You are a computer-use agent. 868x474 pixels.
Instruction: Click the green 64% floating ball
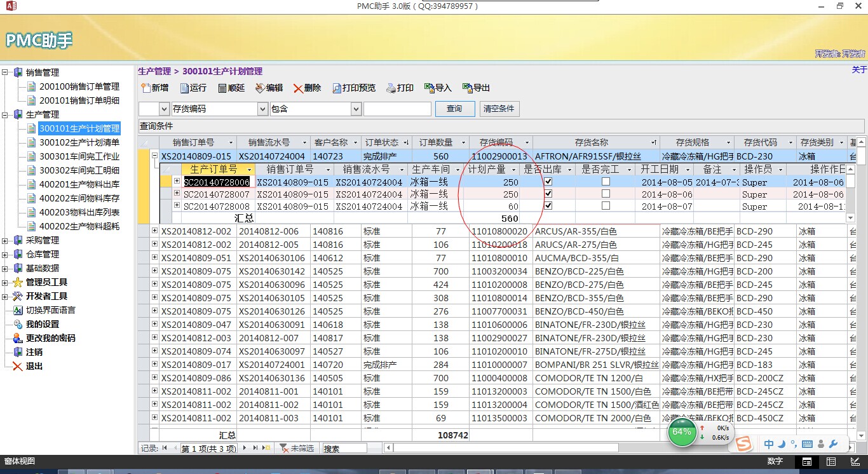tap(682, 432)
